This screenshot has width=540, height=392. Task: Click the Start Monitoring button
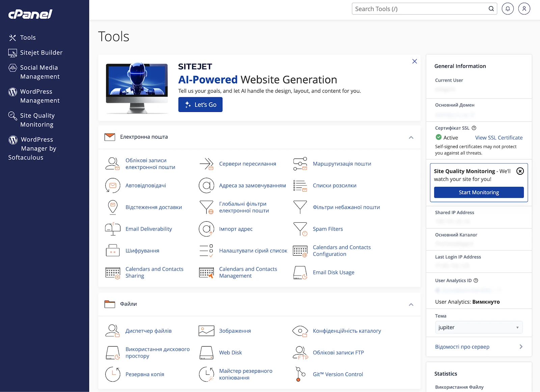tap(479, 192)
